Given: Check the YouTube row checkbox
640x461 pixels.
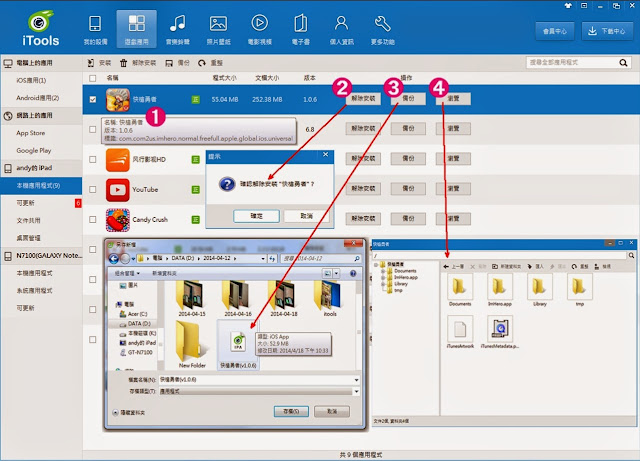Looking at the screenshot, I should click(93, 189).
